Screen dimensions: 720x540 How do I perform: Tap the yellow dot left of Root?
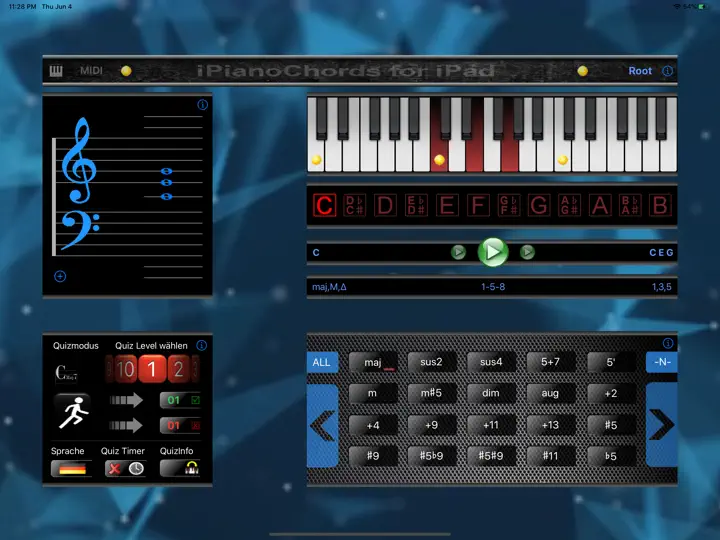click(x=582, y=71)
